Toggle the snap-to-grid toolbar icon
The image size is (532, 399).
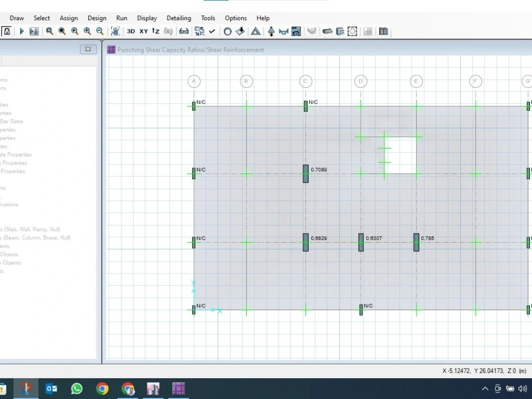click(x=199, y=31)
